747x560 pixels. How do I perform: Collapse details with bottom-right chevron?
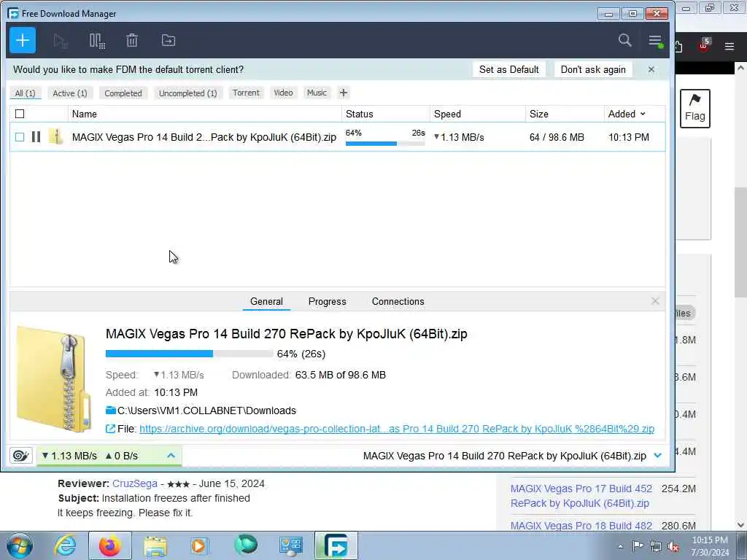coord(658,456)
